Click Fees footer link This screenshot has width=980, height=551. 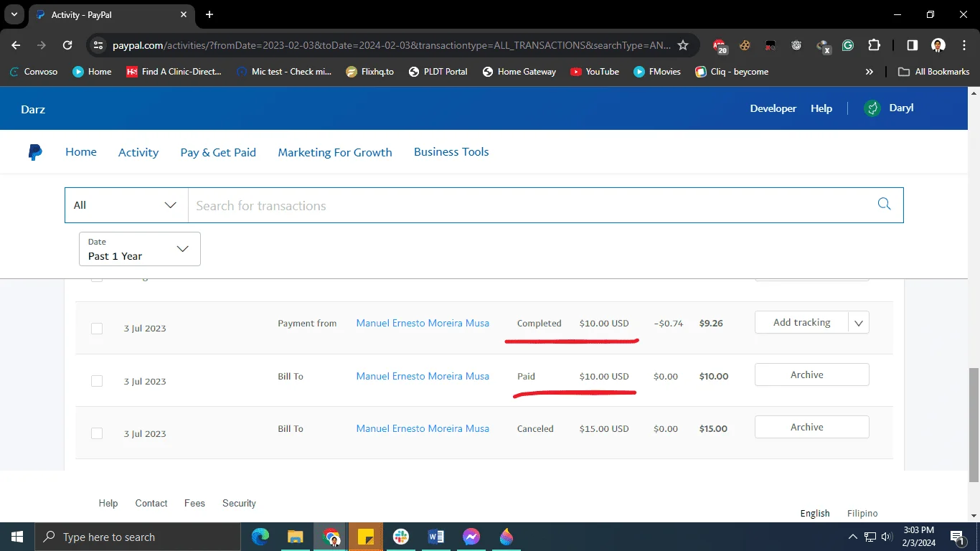194,503
